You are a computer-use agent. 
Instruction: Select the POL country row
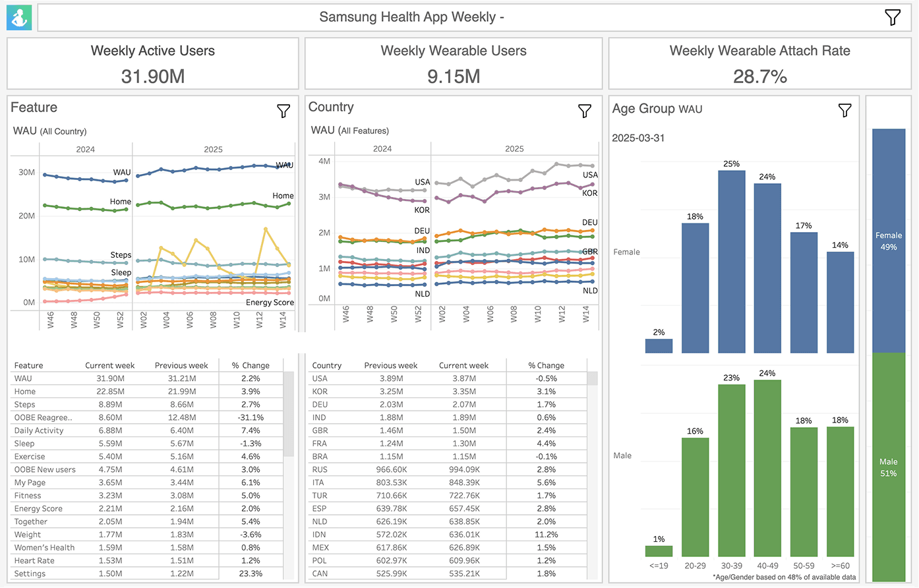click(448, 561)
